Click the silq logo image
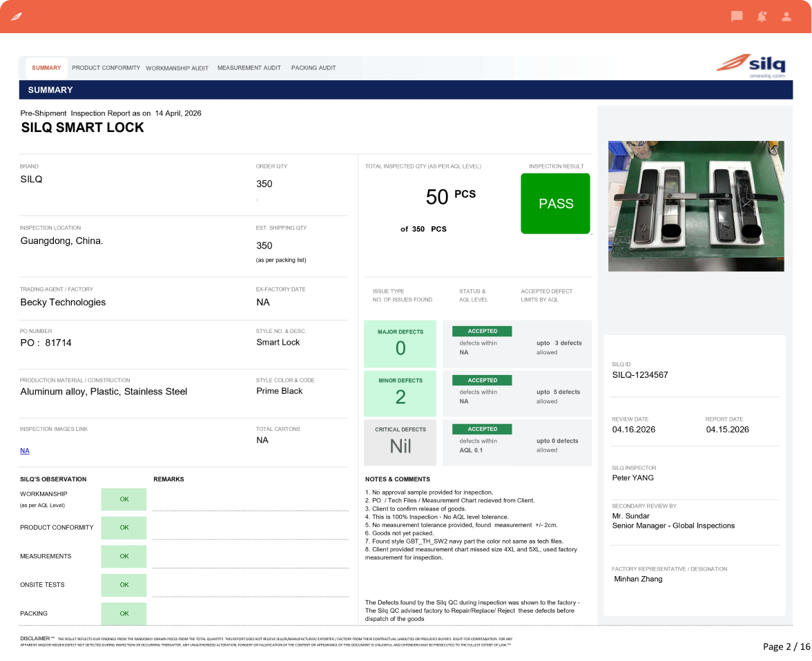 tap(751, 66)
